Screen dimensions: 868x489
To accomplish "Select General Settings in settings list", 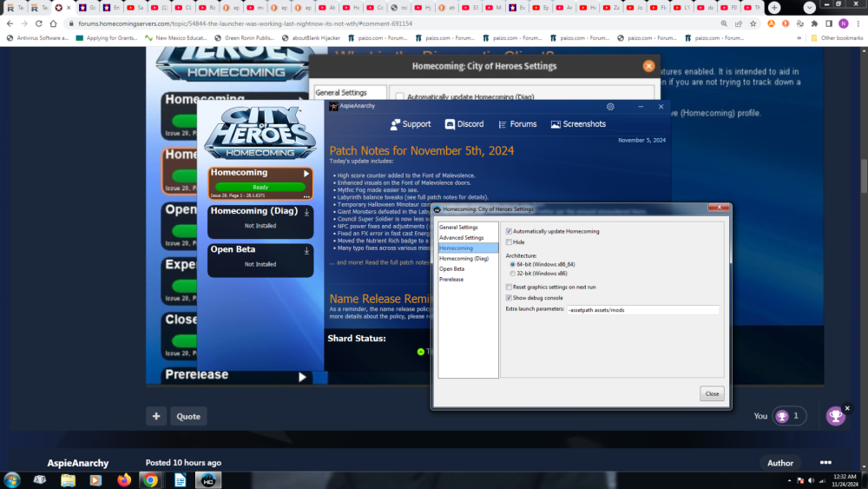I will coord(458,227).
